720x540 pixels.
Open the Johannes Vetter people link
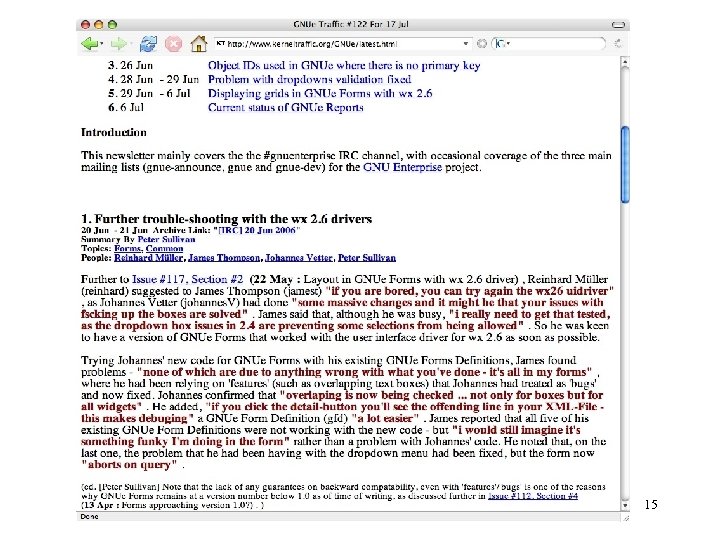pyautogui.click(x=298, y=258)
